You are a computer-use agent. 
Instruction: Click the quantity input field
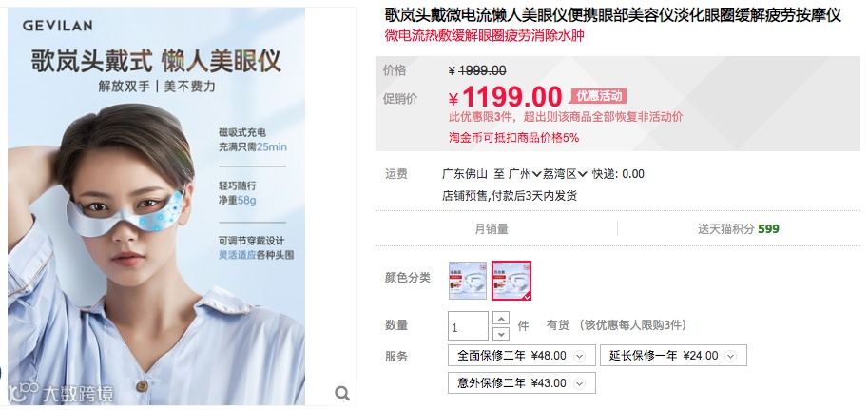click(x=468, y=325)
